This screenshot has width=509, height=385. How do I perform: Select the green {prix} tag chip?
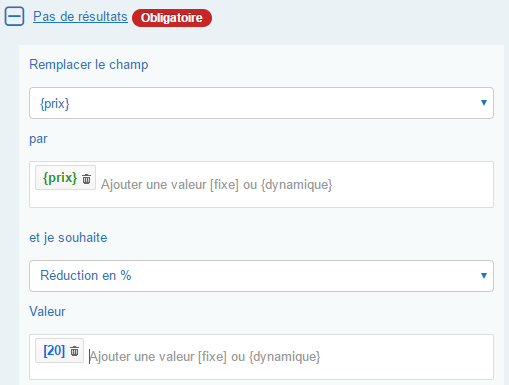[x=60, y=178]
